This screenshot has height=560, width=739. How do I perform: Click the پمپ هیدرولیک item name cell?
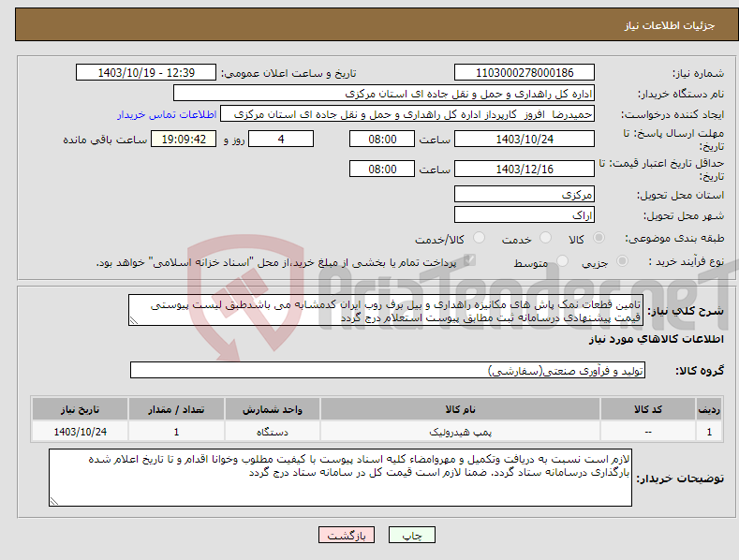click(460, 432)
